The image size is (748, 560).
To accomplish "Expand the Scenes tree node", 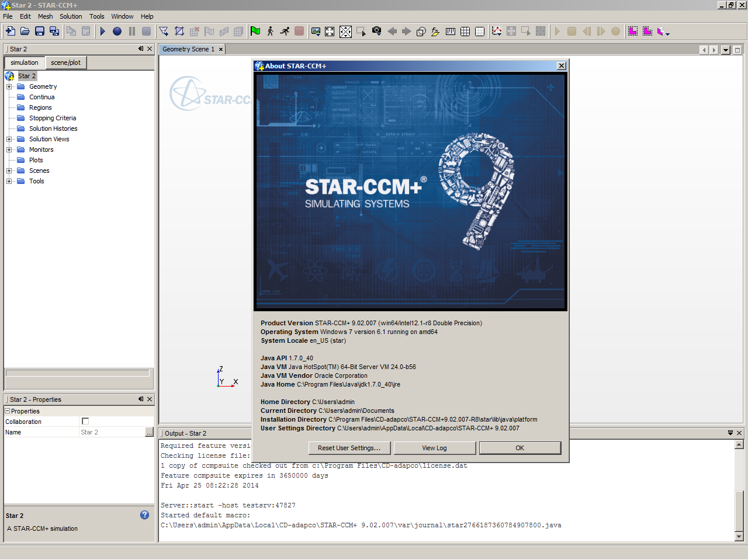I will tap(9, 171).
